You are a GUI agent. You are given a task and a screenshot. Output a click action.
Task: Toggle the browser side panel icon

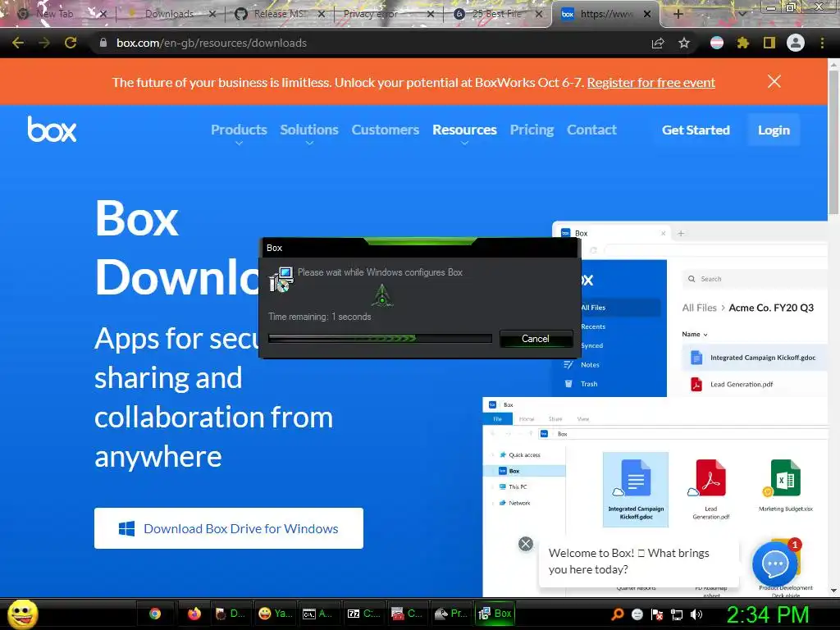coord(769,43)
